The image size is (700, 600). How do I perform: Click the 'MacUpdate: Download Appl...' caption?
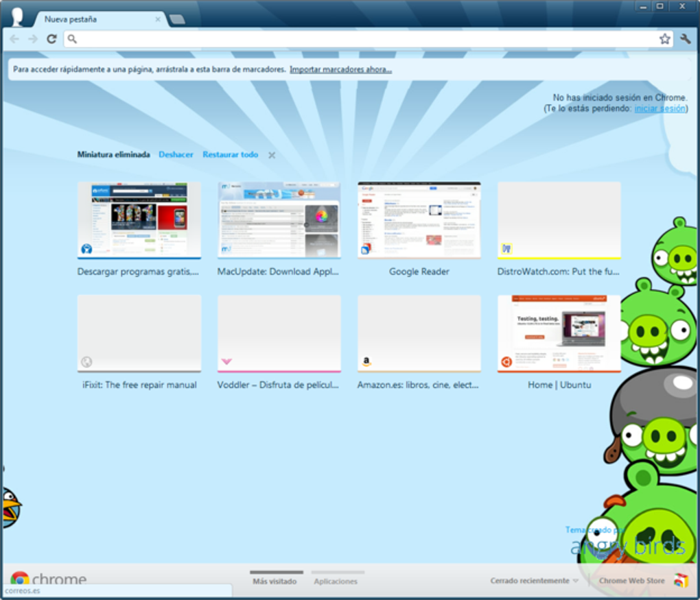point(278,272)
